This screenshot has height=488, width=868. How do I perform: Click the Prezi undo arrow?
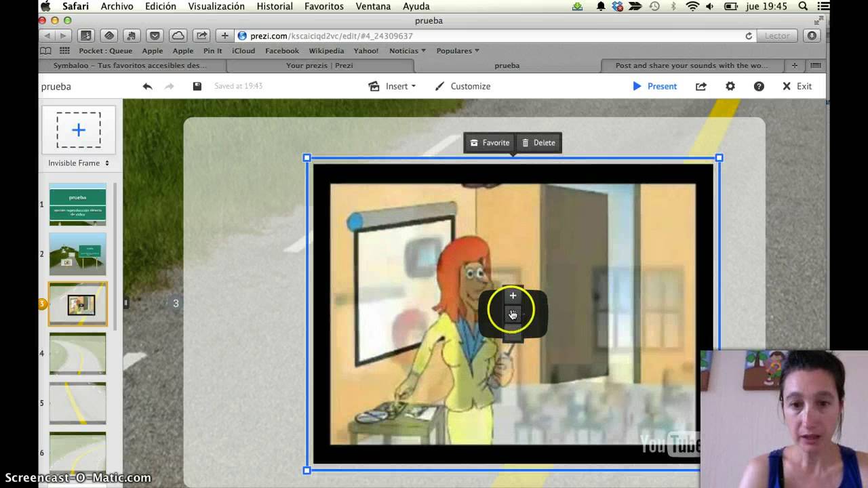[147, 86]
